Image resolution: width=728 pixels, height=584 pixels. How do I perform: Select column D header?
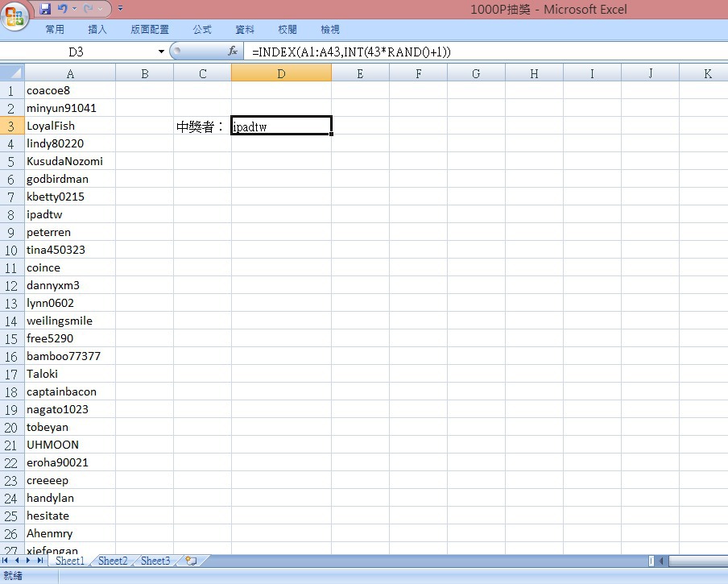tap(281, 73)
